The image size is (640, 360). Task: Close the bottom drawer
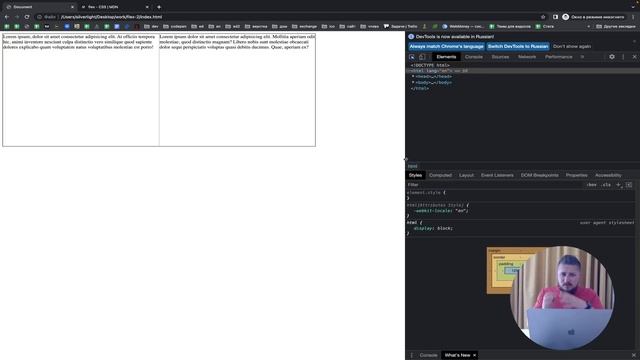[x=634, y=355]
